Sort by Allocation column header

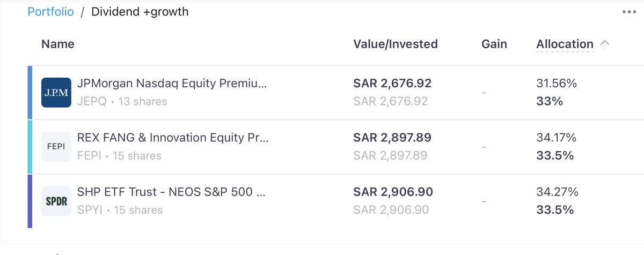pyautogui.click(x=565, y=44)
